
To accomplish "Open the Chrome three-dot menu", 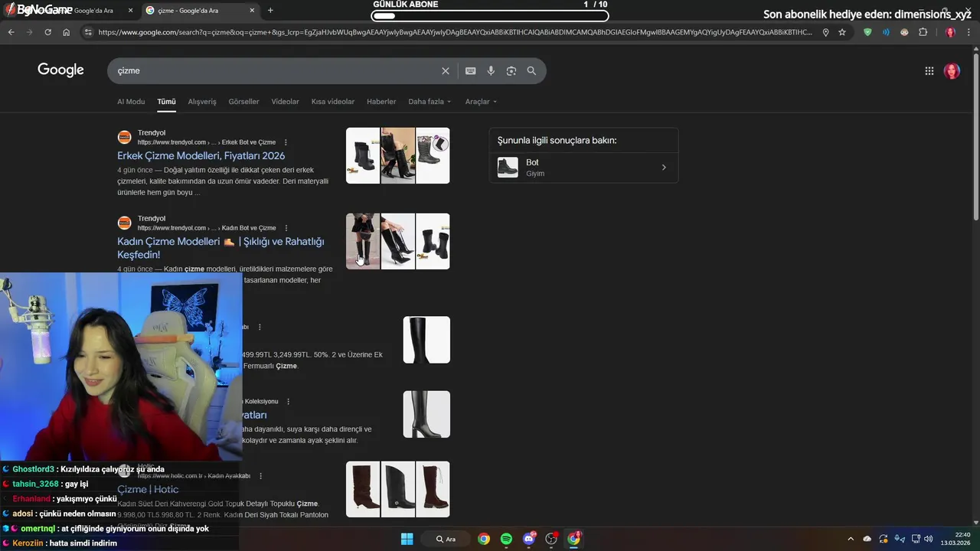I will pos(969,32).
